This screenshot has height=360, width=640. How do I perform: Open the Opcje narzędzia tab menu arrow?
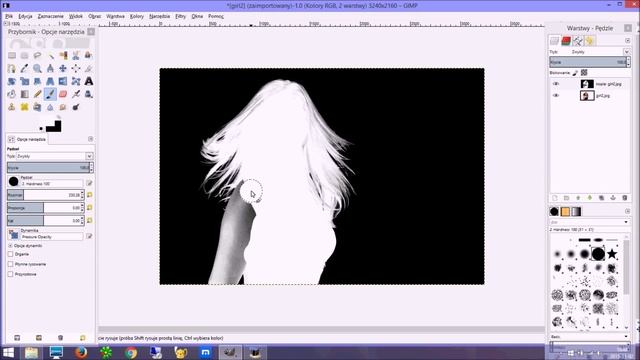click(x=91, y=139)
